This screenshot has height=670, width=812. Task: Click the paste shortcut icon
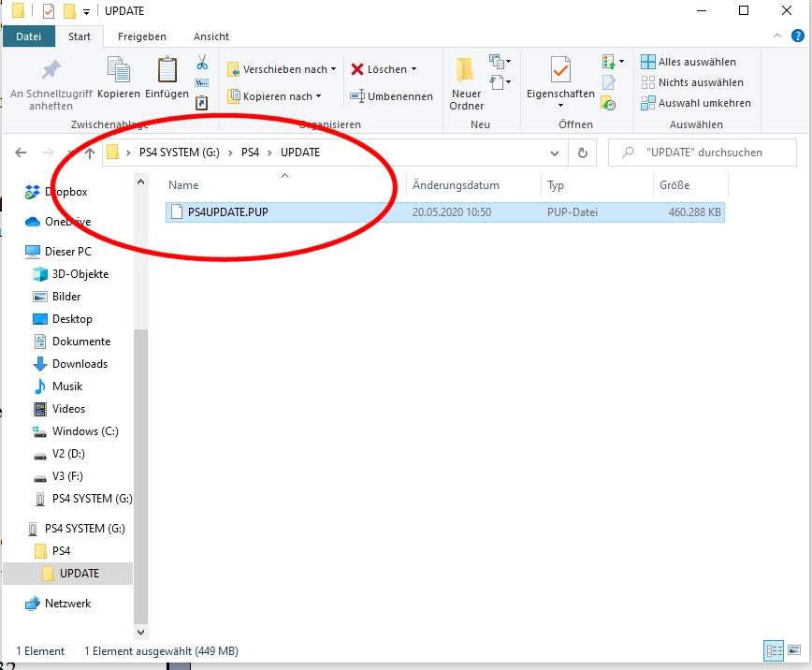pos(202,103)
